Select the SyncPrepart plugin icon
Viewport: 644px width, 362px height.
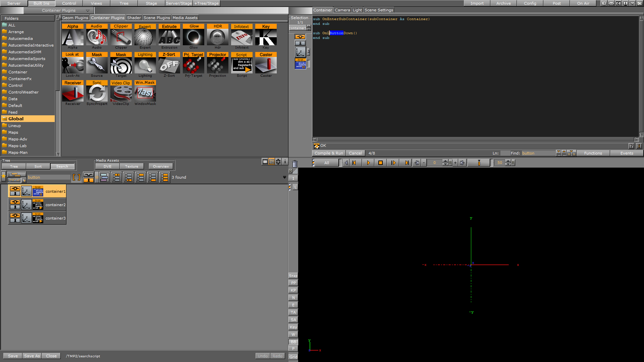[x=96, y=93]
